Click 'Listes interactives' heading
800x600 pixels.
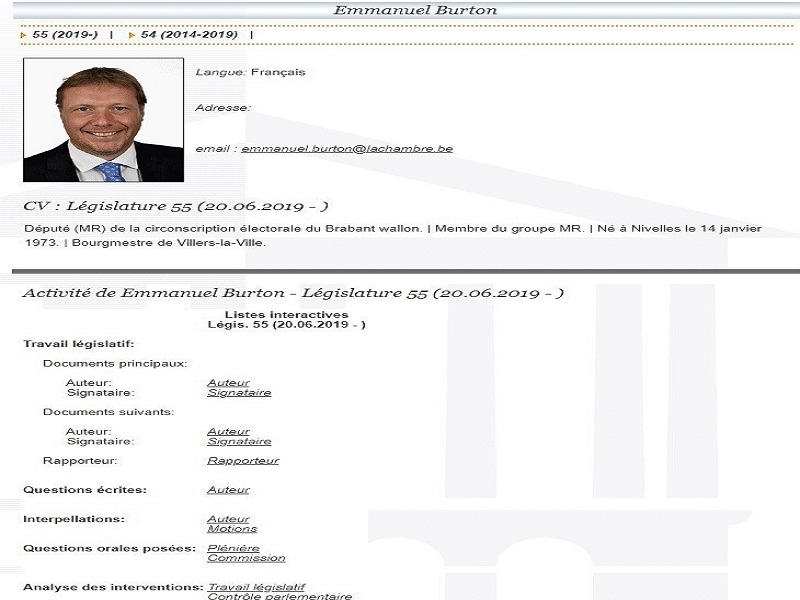pyautogui.click(x=287, y=315)
